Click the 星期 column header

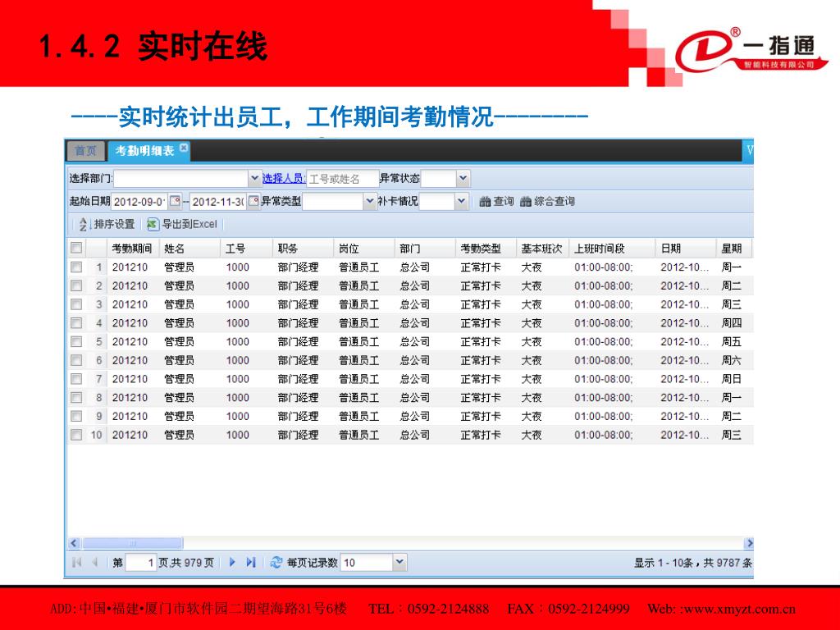pyautogui.click(x=734, y=248)
